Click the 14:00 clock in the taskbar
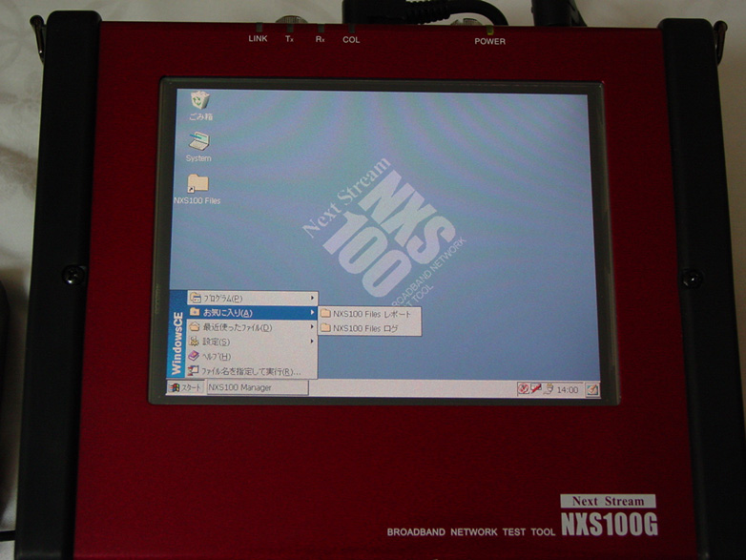746x560 pixels. coord(568,389)
